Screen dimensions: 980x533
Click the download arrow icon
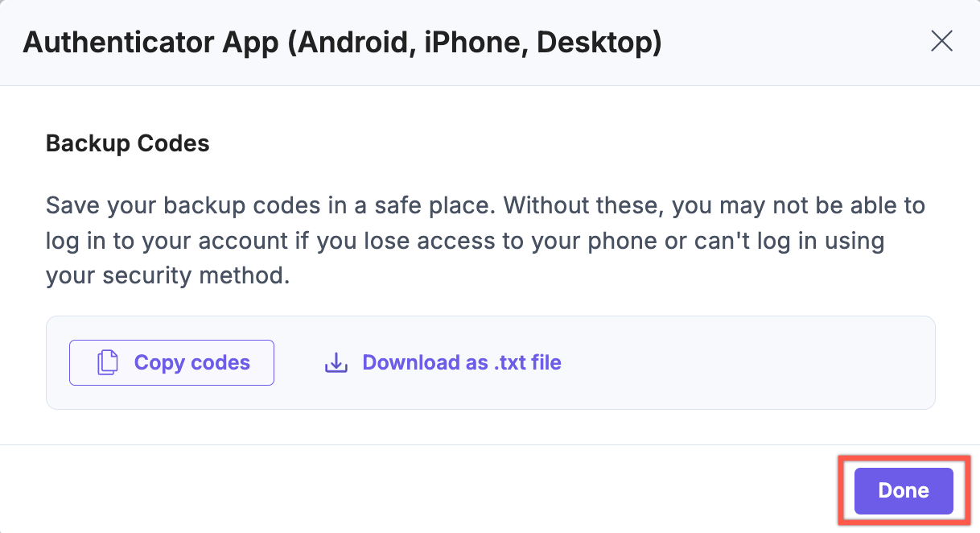point(336,363)
